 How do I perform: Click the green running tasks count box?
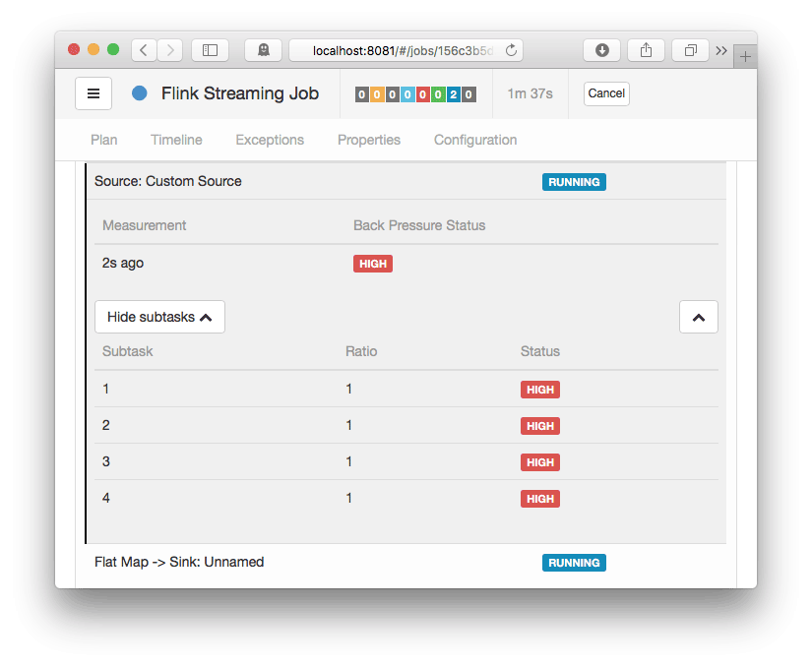pyautogui.click(x=437, y=94)
